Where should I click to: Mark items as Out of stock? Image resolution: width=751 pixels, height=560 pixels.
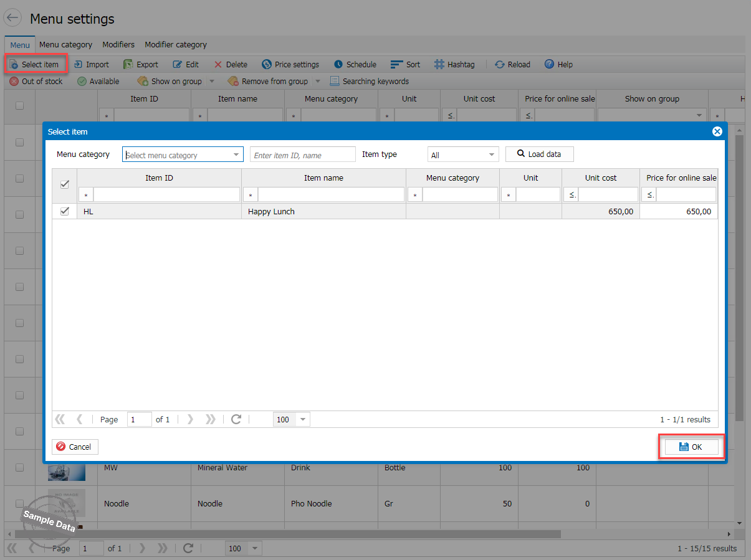[36, 81]
